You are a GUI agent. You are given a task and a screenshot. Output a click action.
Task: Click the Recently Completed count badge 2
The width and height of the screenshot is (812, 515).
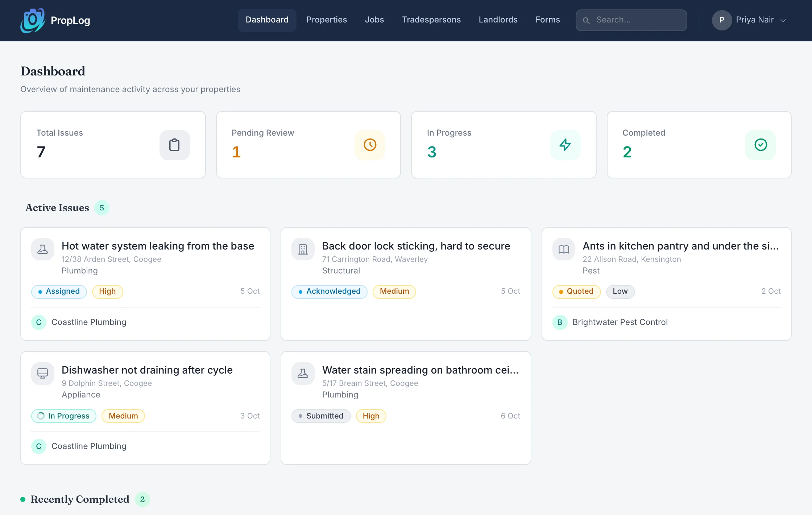[x=142, y=499]
